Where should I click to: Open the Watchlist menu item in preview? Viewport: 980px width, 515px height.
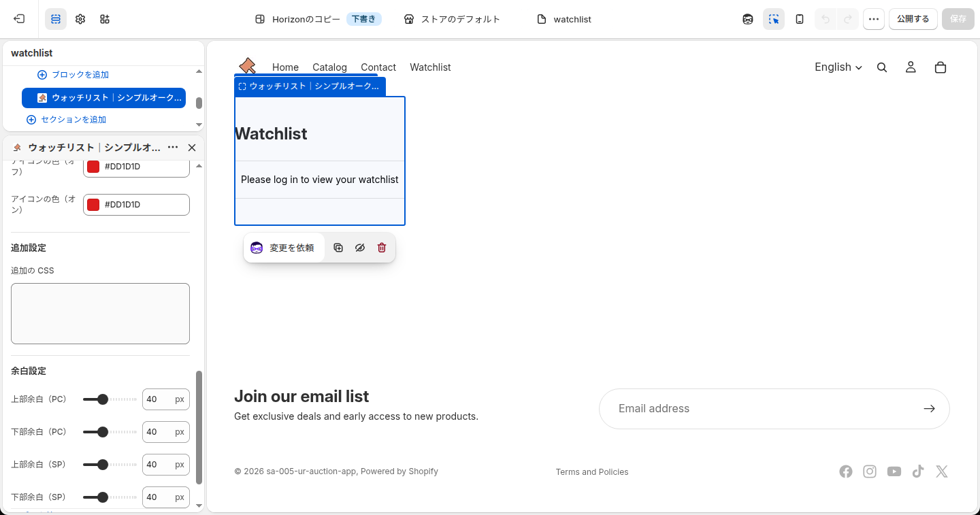click(x=430, y=67)
